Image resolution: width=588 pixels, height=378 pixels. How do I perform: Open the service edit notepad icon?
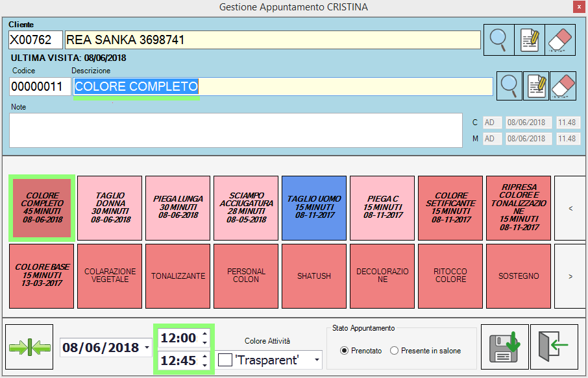(x=536, y=86)
